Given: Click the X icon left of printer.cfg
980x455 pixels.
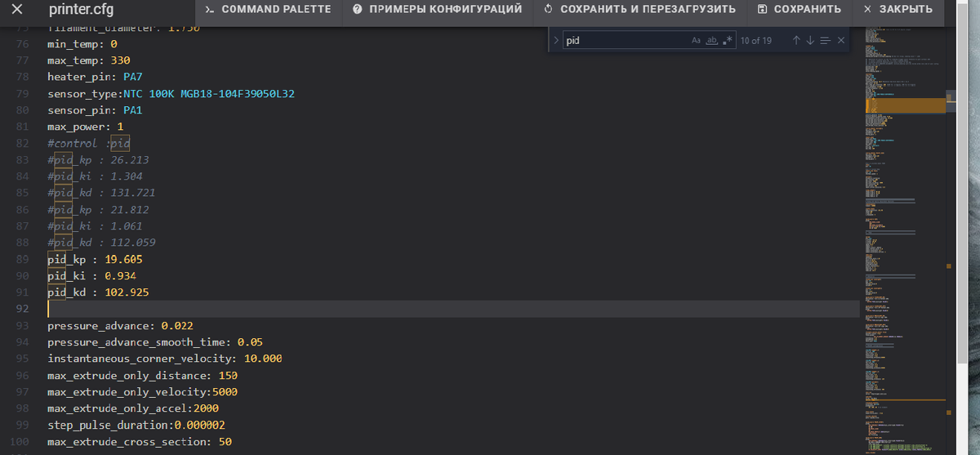Looking at the screenshot, I should pos(16,10).
